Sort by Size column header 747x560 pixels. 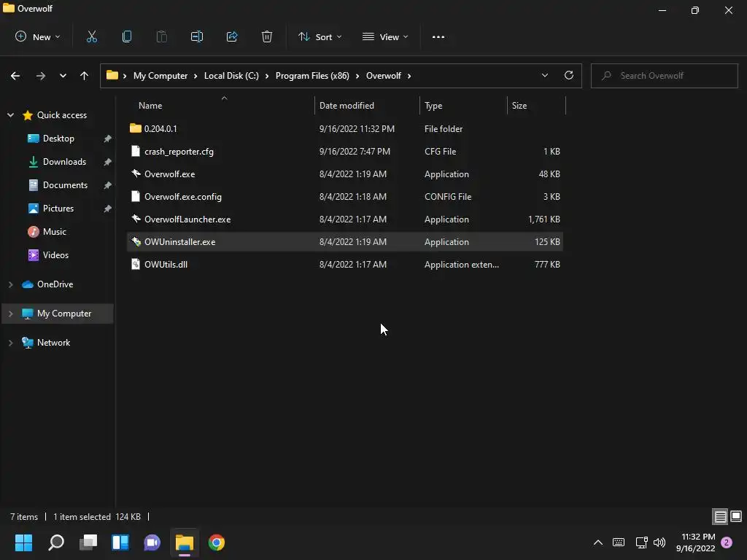[536, 105]
